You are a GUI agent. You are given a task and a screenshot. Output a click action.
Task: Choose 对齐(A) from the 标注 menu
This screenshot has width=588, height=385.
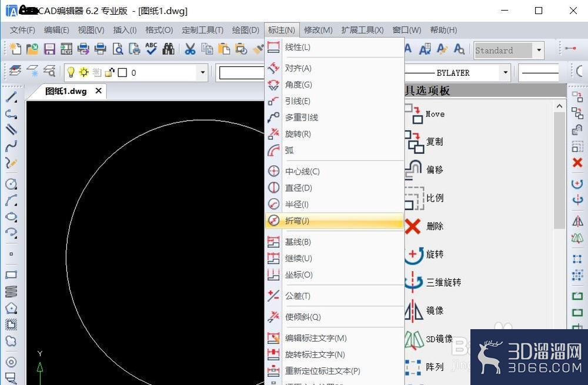pos(335,68)
